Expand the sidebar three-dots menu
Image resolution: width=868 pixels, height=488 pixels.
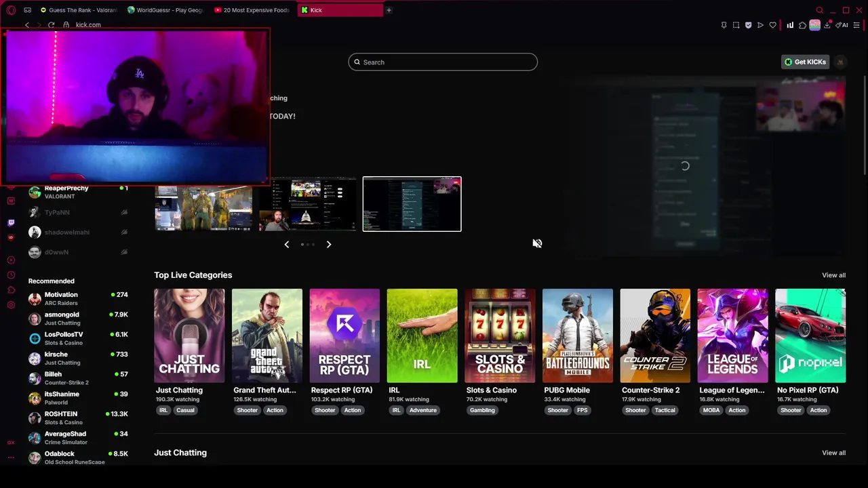pos(11,457)
